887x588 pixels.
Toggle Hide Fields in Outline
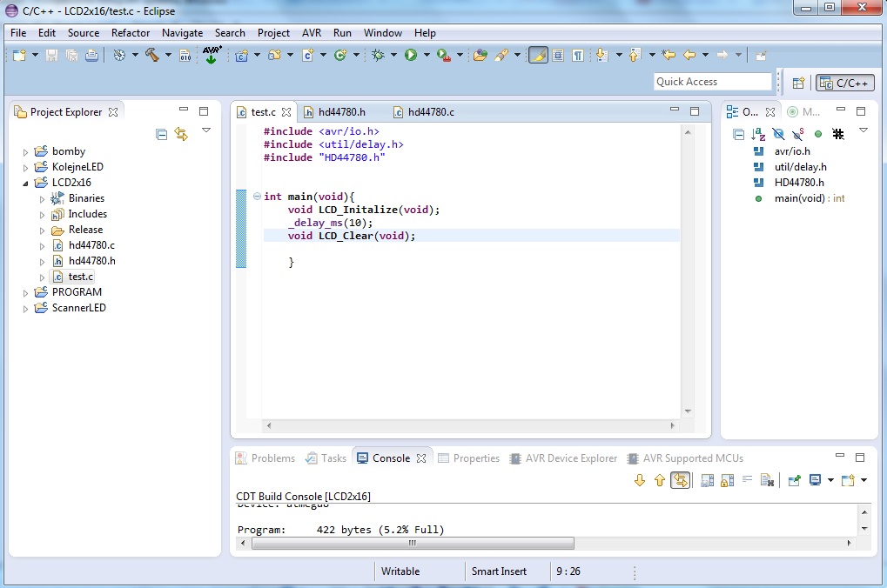[x=778, y=134]
